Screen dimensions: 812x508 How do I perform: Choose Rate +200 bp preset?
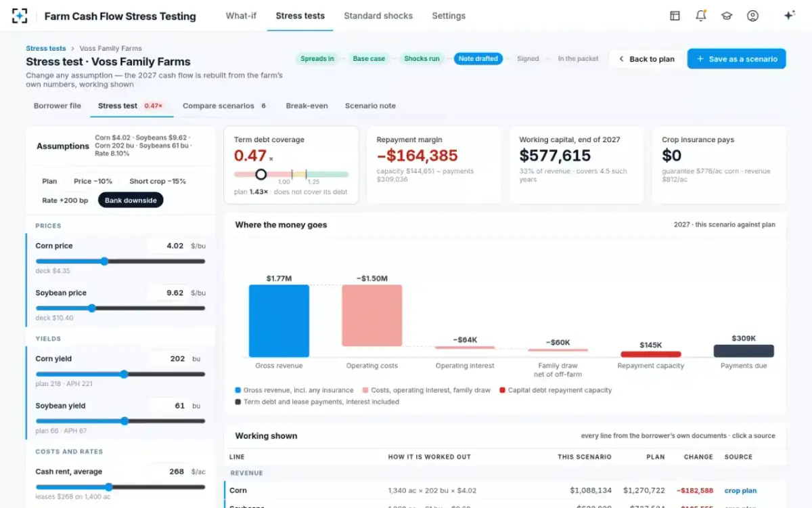click(x=65, y=200)
